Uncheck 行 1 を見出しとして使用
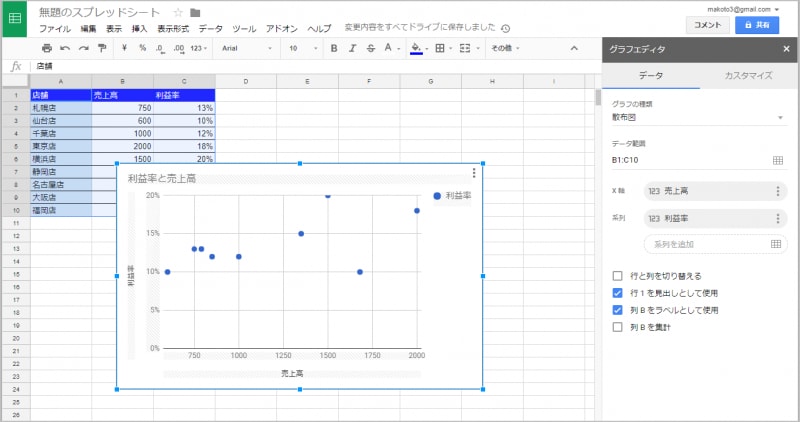Image resolution: width=800 pixels, height=422 pixels. (617, 293)
